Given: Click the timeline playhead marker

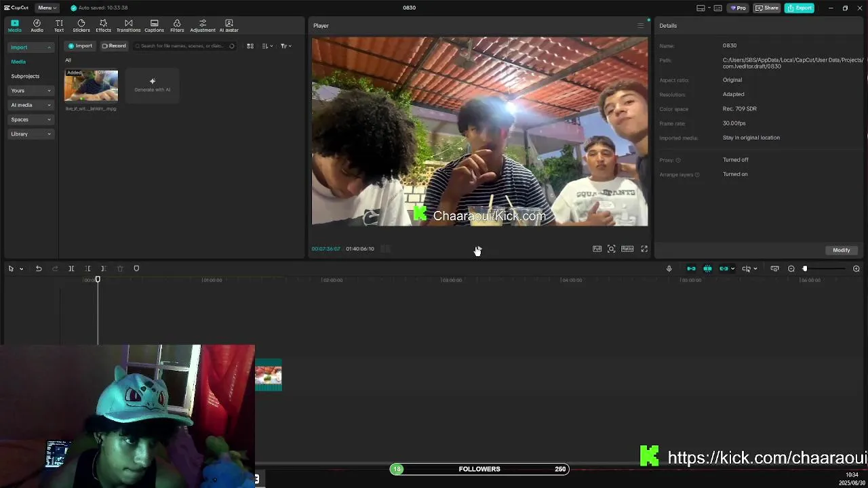Looking at the screenshot, I should (98, 279).
